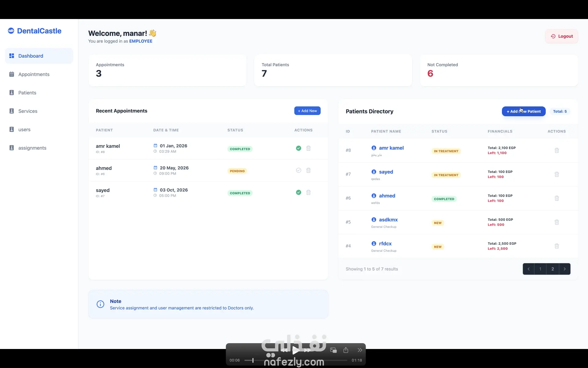Delete amr kamel's appointment via trash icon

pyautogui.click(x=308, y=148)
